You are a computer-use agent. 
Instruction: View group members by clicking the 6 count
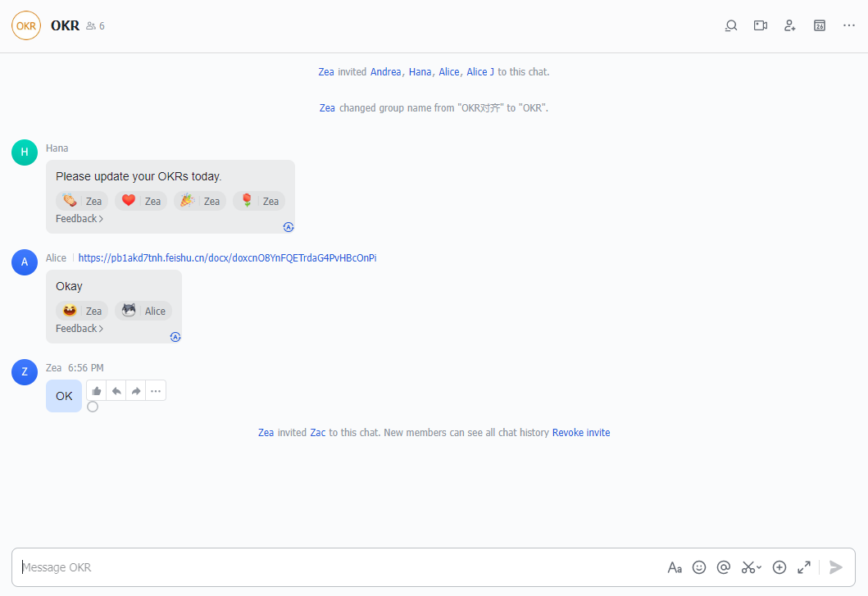click(x=95, y=25)
